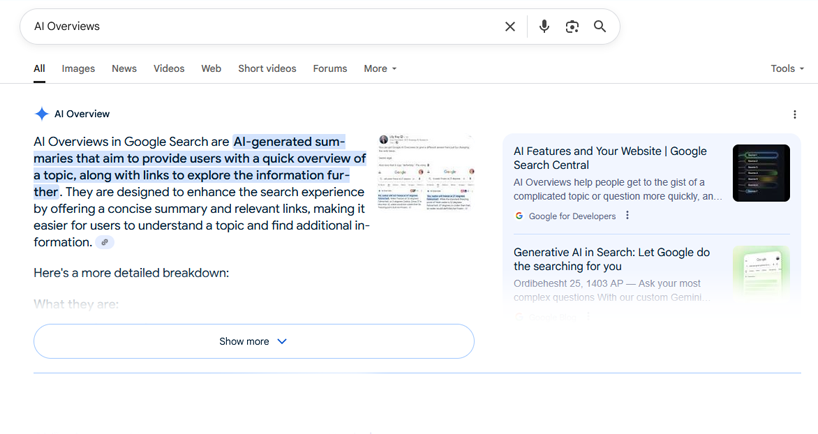This screenshot has width=818, height=434.
Task: Click the link chip after 'formation.'
Action: click(x=105, y=242)
